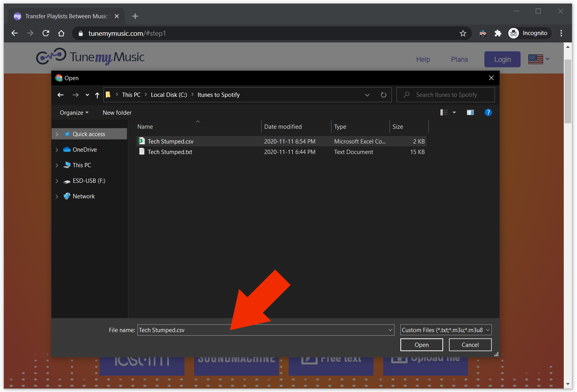Click the mask extension icon
This screenshot has width=577, height=392.
coord(482,33)
